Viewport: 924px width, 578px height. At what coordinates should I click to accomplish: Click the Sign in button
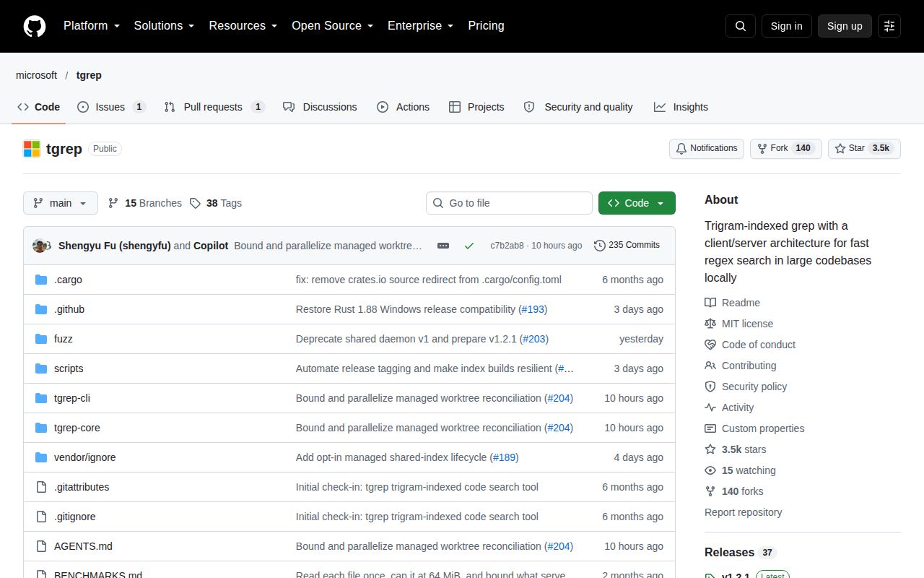[x=786, y=26]
